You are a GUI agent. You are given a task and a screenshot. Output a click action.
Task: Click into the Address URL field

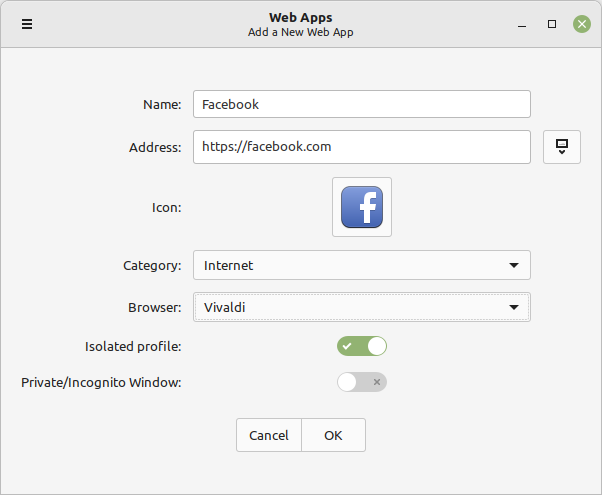click(361, 146)
